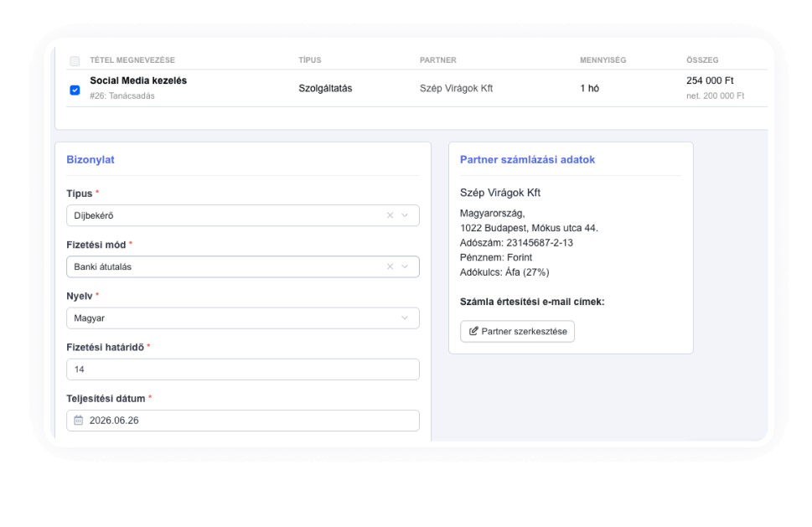812x527 pixels.
Task: Click the Teljesítési dátum field 2026.06.26
Action: (243, 421)
